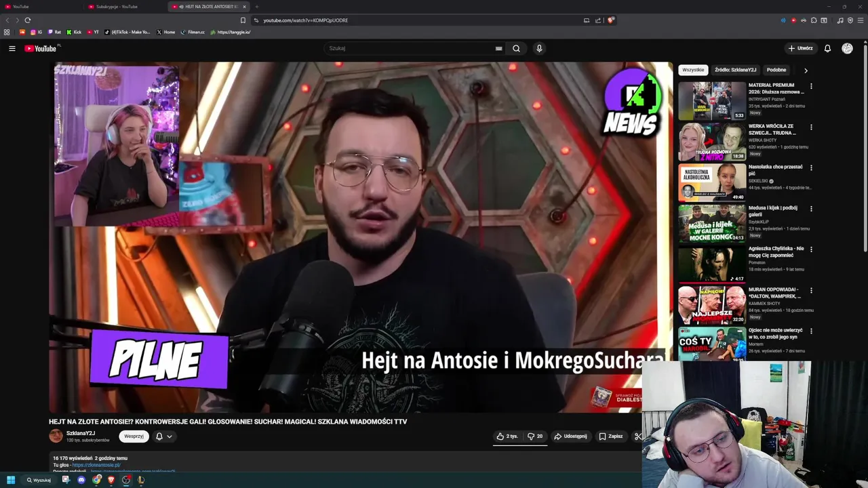
Task: Expand notification bell dropdown next to Wesprzyj
Action: [163, 436]
